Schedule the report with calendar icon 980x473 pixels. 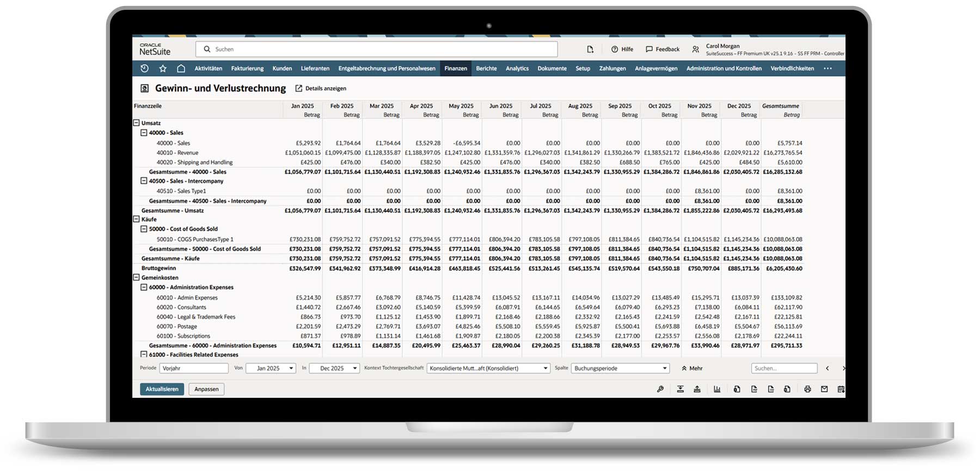(841, 389)
